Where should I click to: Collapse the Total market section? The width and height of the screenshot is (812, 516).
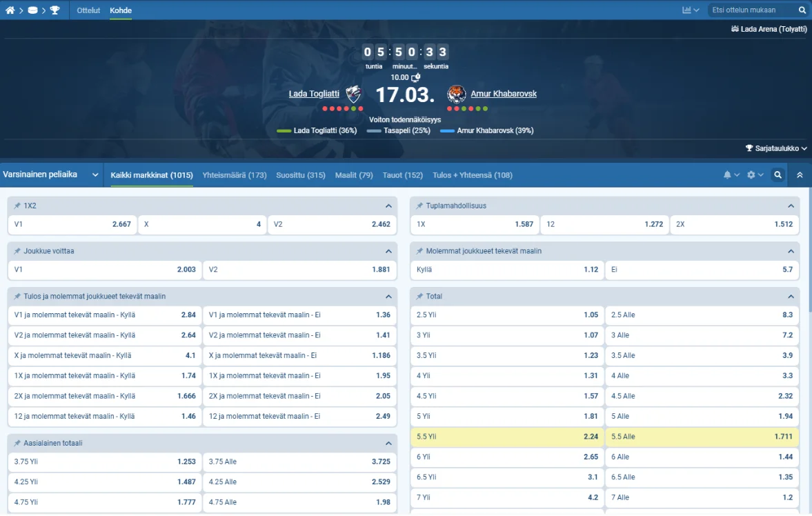click(791, 297)
